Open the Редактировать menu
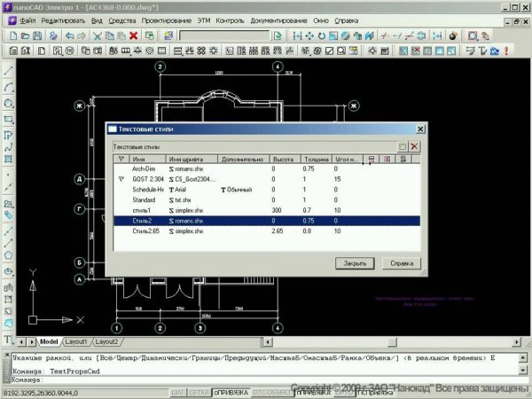Image resolution: width=532 pixels, height=399 pixels. point(63,20)
